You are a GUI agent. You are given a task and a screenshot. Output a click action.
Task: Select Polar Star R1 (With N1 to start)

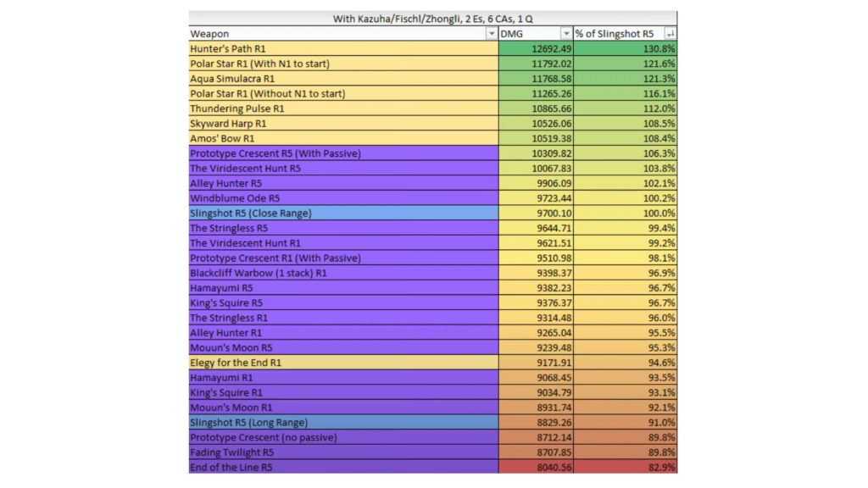pos(343,64)
